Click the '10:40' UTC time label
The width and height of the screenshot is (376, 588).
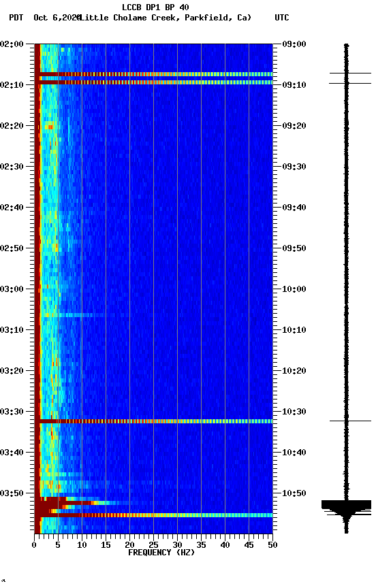pos(294,453)
